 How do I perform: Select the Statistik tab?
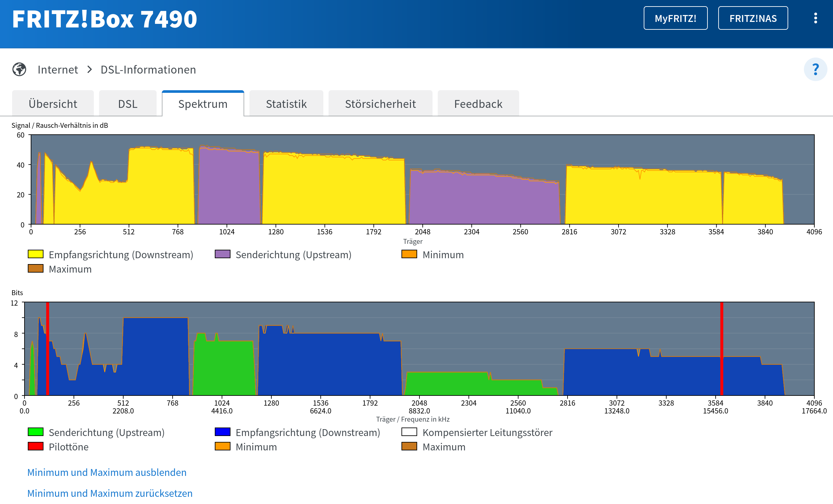point(286,104)
